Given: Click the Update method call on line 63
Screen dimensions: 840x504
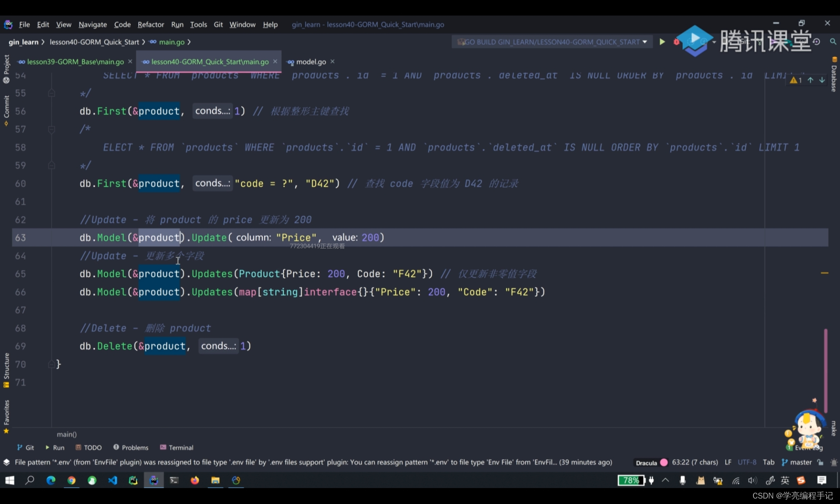Looking at the screenshot, I should (x=209, y=238).
